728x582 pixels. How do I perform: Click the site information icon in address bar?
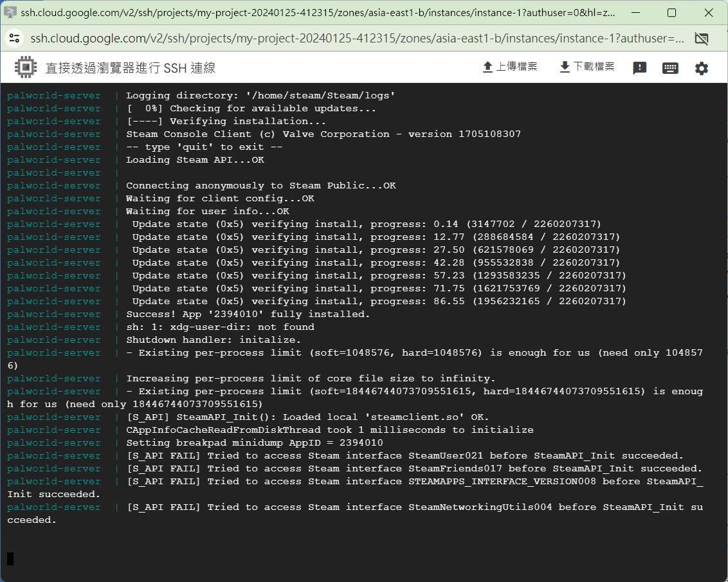(14, 38)
